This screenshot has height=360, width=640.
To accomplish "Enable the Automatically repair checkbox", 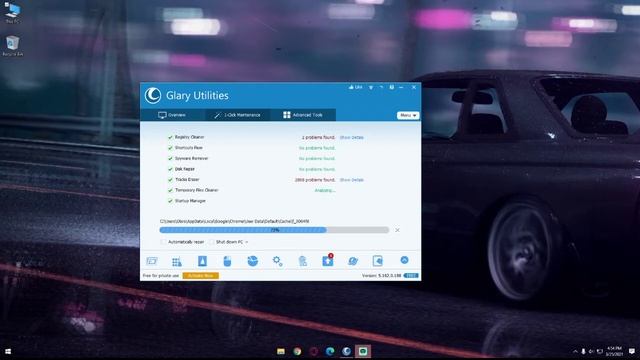I will (x=163, y=242).
